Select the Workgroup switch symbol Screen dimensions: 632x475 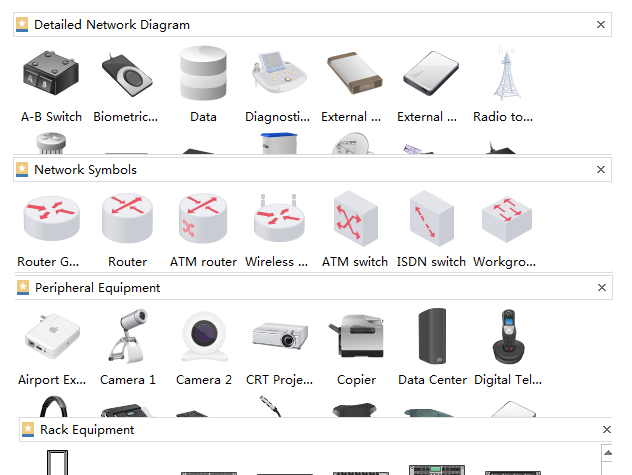tap(507, 218)
